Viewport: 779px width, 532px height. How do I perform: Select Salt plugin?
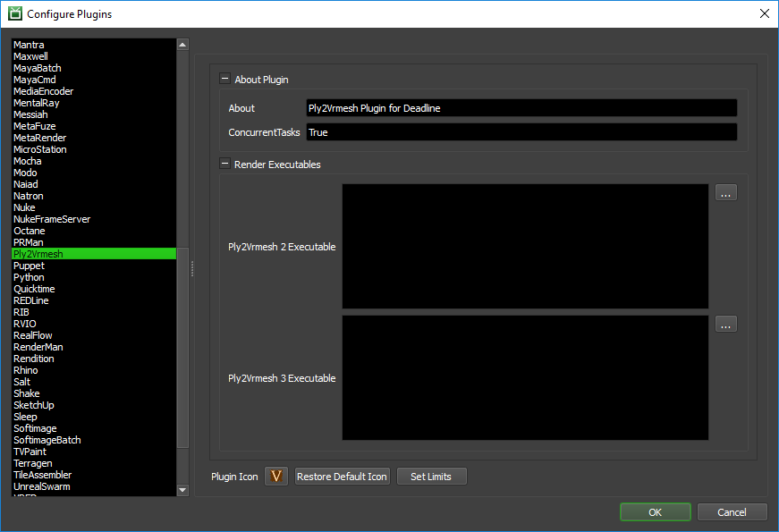94,382
